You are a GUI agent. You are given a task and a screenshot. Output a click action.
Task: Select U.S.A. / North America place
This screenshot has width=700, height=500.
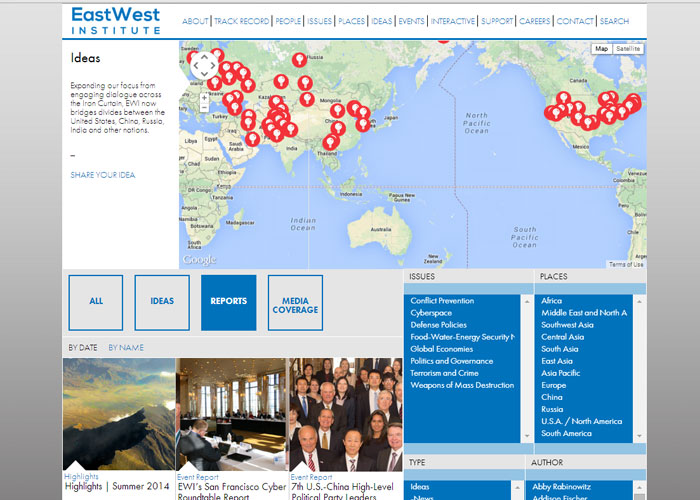(x=583, y=421)
